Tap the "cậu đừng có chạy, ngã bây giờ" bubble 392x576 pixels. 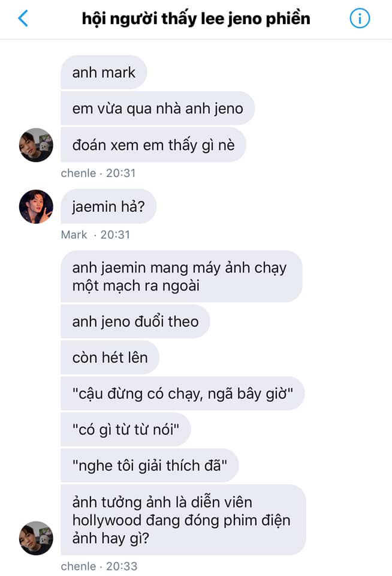(182, 394)
